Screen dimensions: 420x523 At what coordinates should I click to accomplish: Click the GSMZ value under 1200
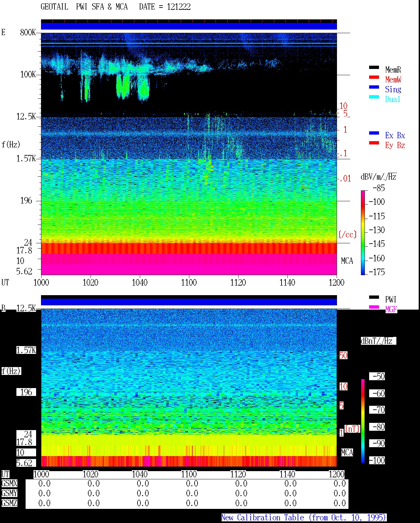(x=340, y=503)
